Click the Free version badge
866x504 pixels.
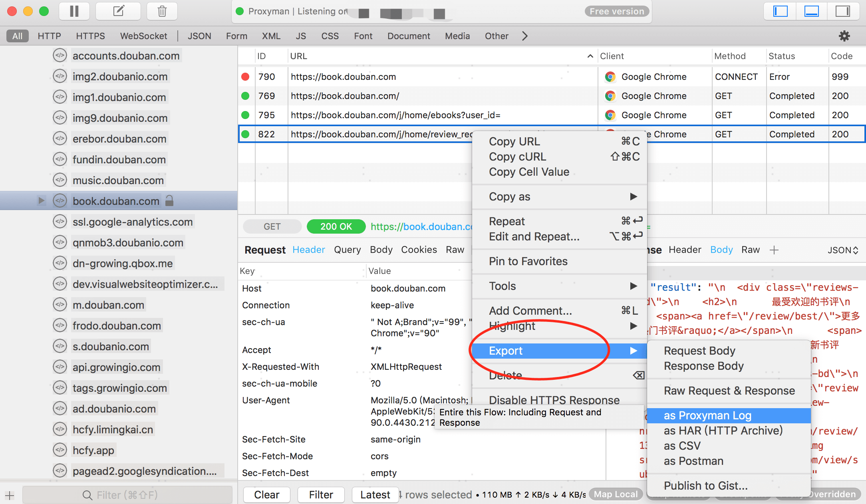pyautogui.click(x=617, y=11)
